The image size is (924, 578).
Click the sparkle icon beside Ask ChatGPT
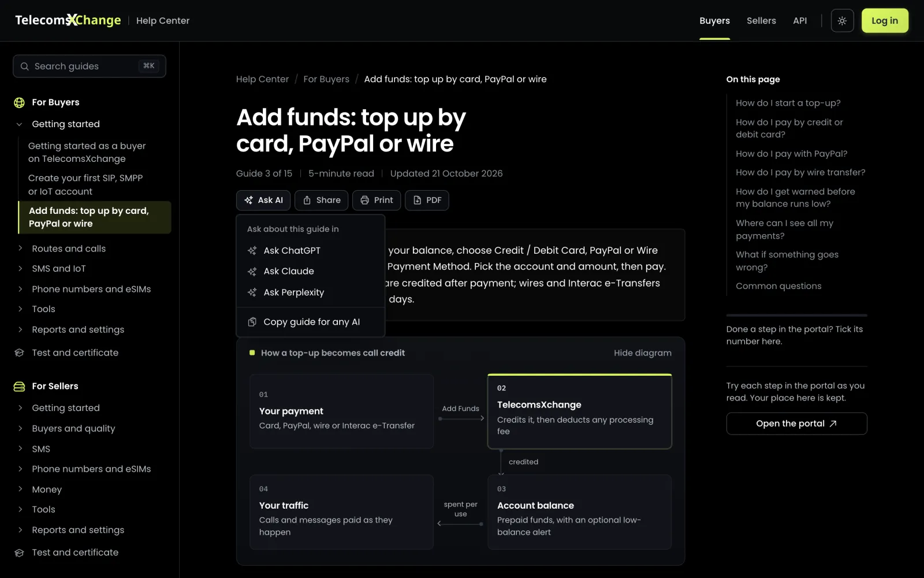click(x=252, y=251)
